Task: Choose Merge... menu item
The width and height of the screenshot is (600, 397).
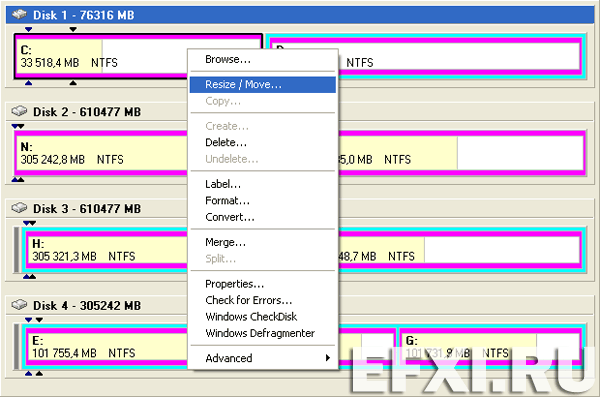Action: pyautogui.click(x=262, y=242)
